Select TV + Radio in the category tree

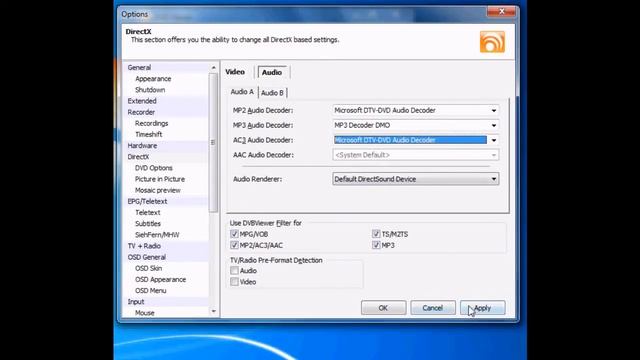(x=144, y=246)
